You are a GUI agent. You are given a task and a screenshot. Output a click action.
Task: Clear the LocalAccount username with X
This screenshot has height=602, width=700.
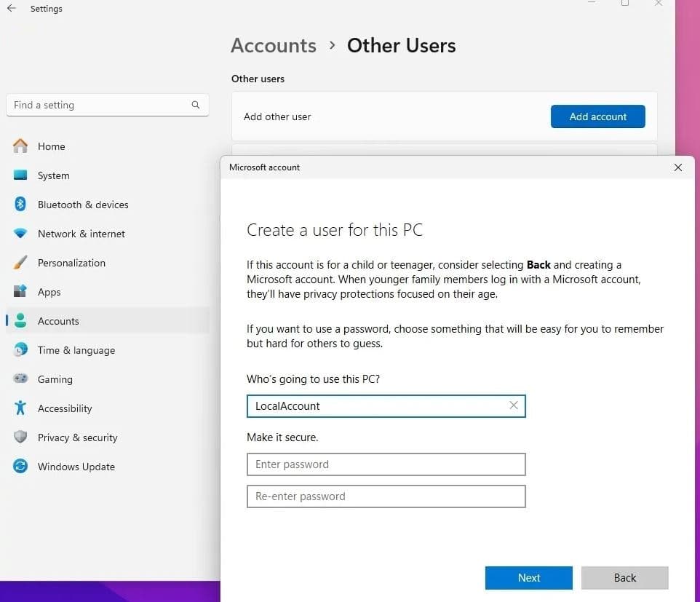tap(514, 405)
